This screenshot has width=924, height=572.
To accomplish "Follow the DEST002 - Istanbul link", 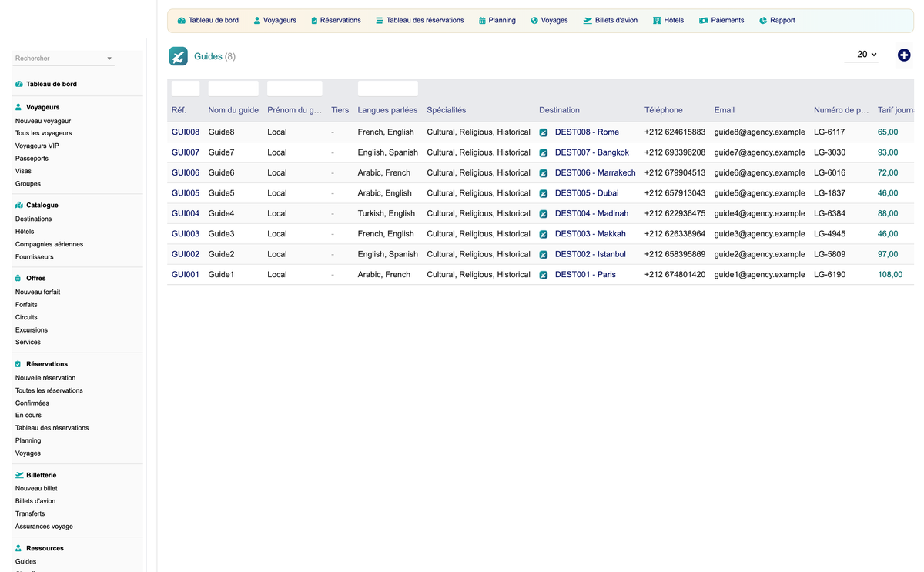I will 591,254.
